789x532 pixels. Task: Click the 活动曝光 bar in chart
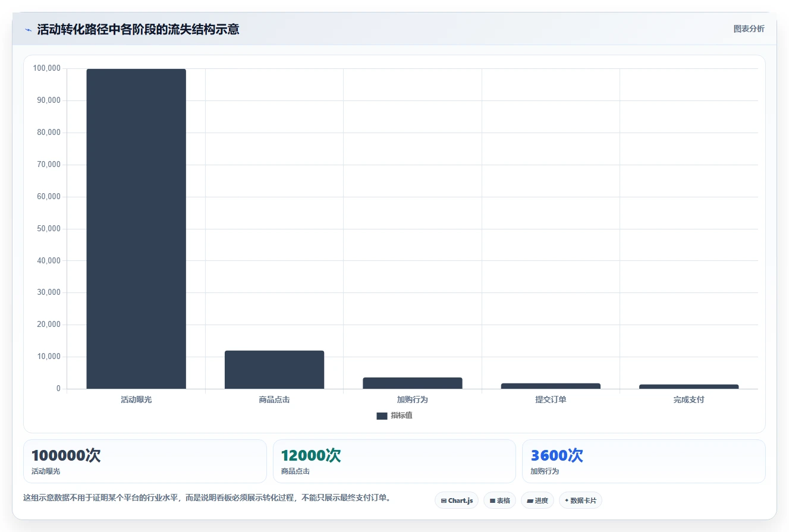pyautogui.click(x=136, y=229)
